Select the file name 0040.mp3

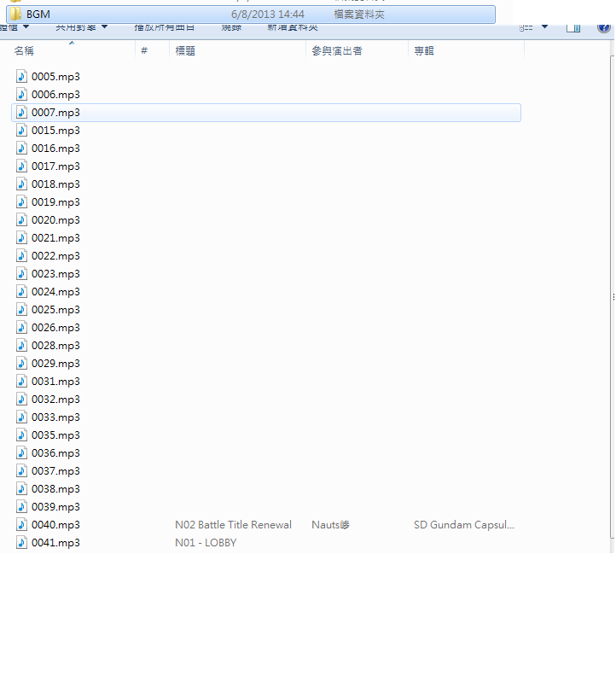(x=55, y=525)
